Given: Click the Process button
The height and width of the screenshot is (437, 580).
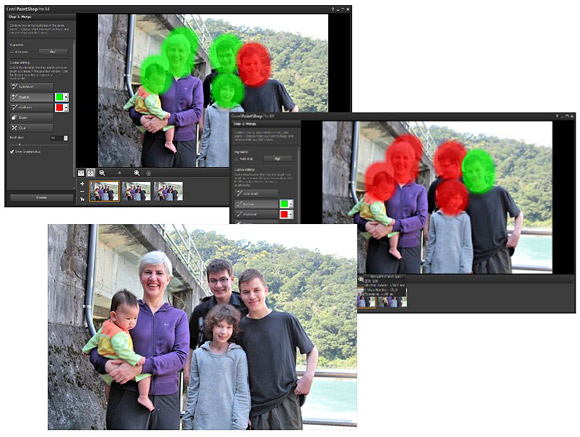Looking at the screenshot, I should point(41,198).
